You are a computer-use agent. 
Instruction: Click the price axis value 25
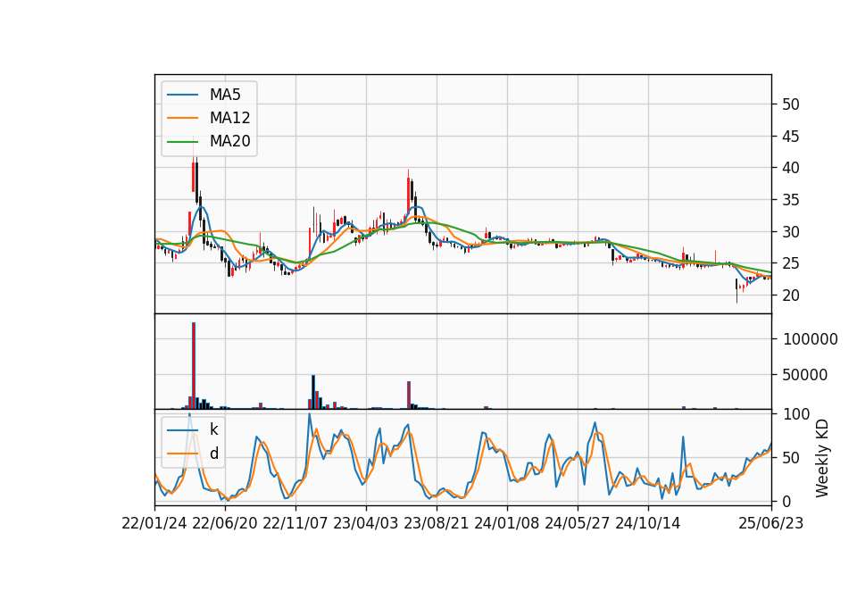point(790,263)
